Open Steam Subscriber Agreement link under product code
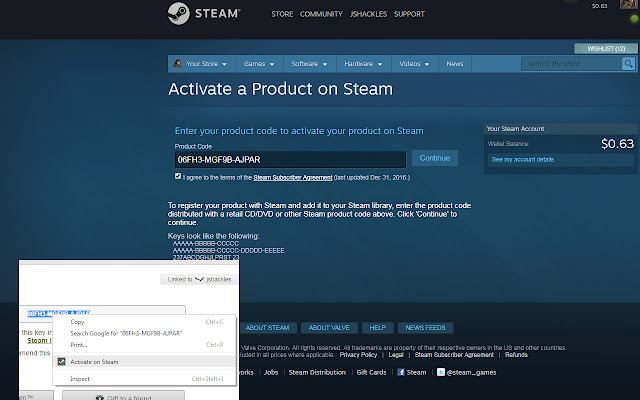Screen dimensions: 640x400 293,178
